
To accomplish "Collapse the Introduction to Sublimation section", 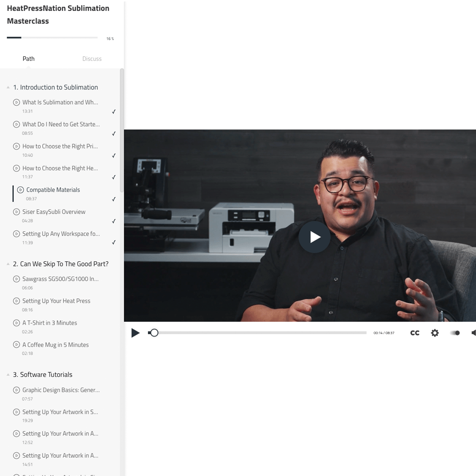I will coord(8,87).
